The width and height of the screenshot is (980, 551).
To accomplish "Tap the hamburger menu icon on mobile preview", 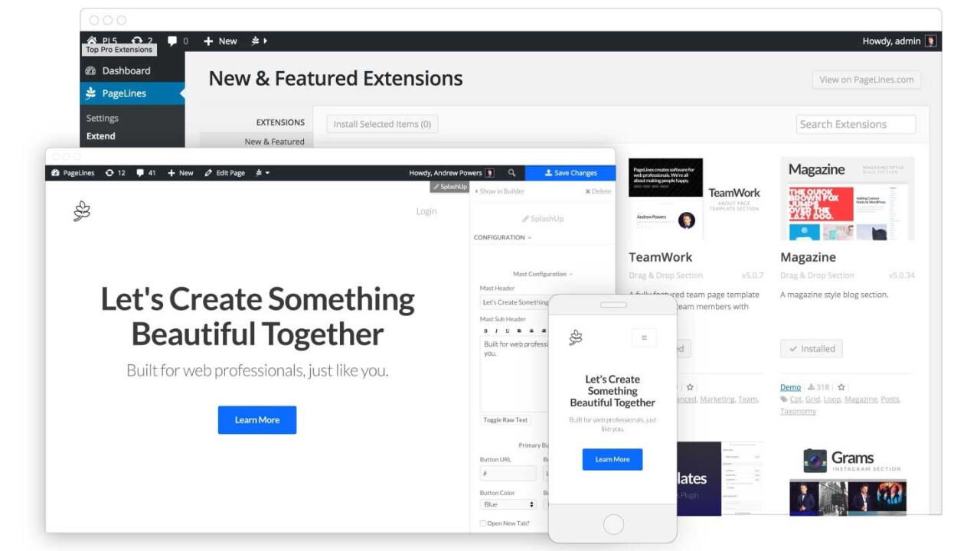I will 644,337.
